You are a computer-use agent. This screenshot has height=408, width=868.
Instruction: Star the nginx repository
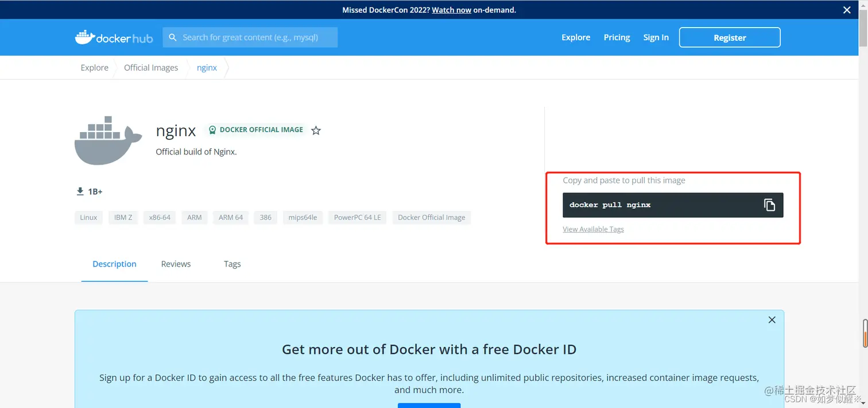[x=316, y=130]
